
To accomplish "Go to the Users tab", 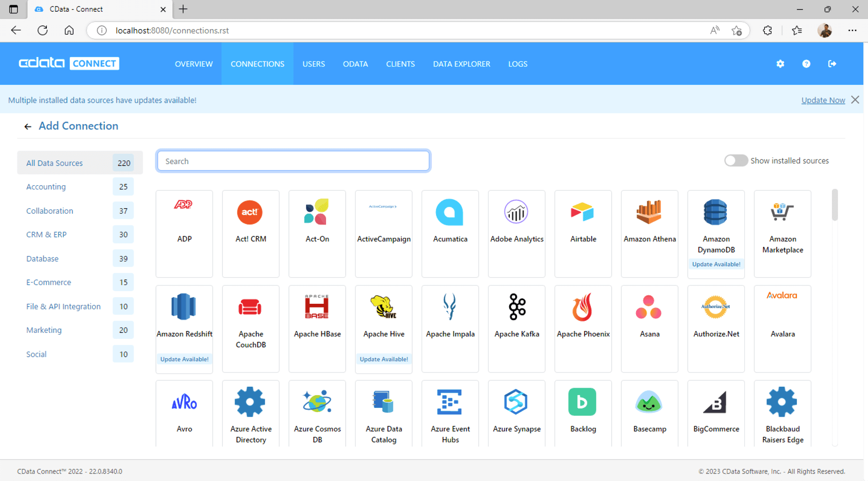I will click(314, 64).
